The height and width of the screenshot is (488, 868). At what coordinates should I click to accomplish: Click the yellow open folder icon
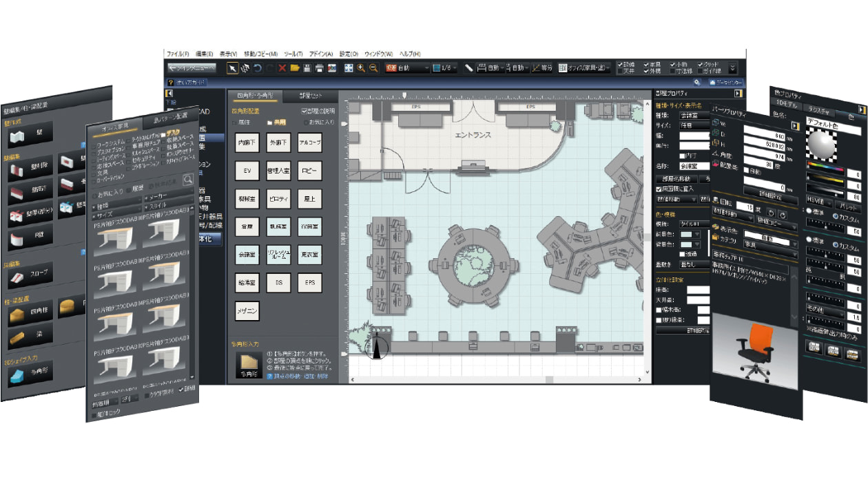(x=295, y=68)
